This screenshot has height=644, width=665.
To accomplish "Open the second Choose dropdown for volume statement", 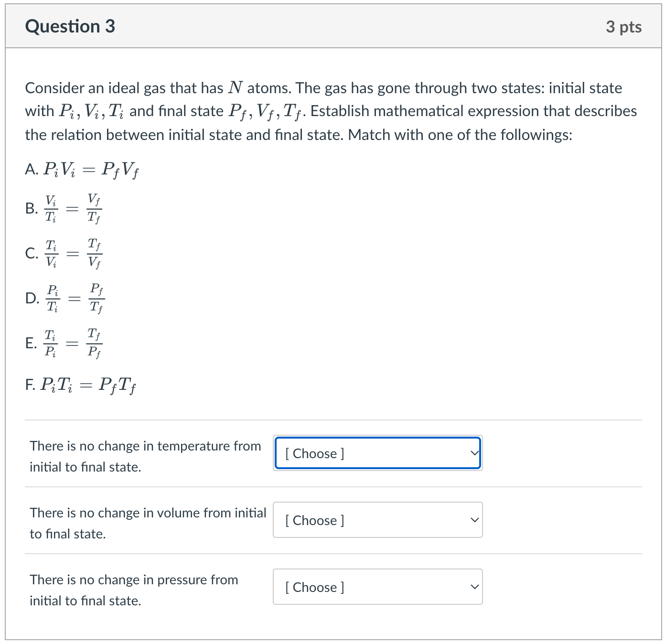I will pos(377,520).
